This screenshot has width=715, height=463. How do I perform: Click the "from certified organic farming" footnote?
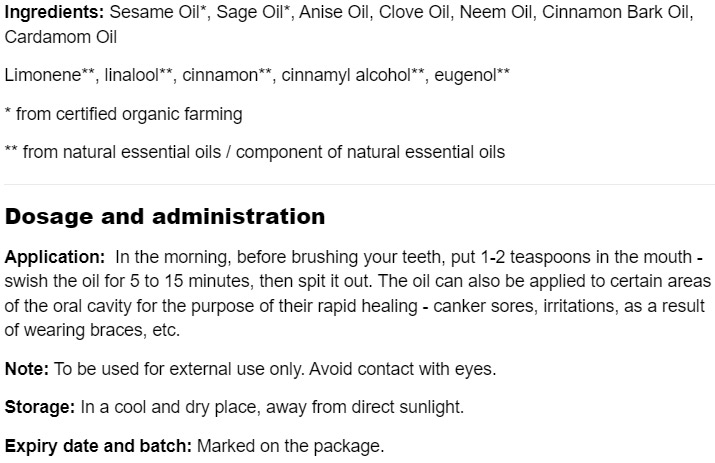129,114
